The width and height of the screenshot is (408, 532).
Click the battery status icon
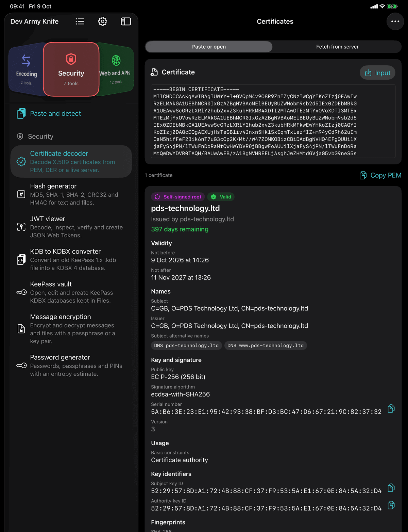[x=392, y=6]
